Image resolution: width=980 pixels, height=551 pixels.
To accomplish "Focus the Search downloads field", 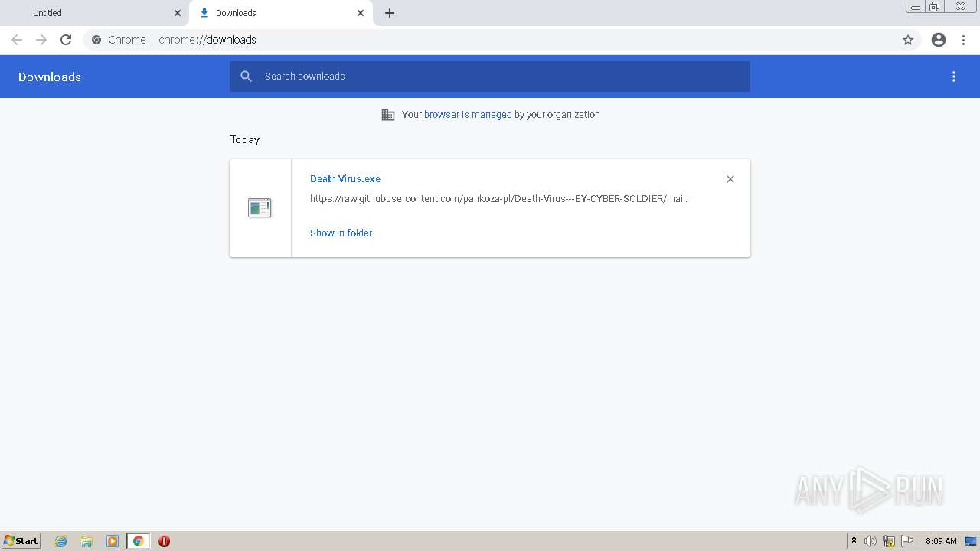I will click(490, 77).
